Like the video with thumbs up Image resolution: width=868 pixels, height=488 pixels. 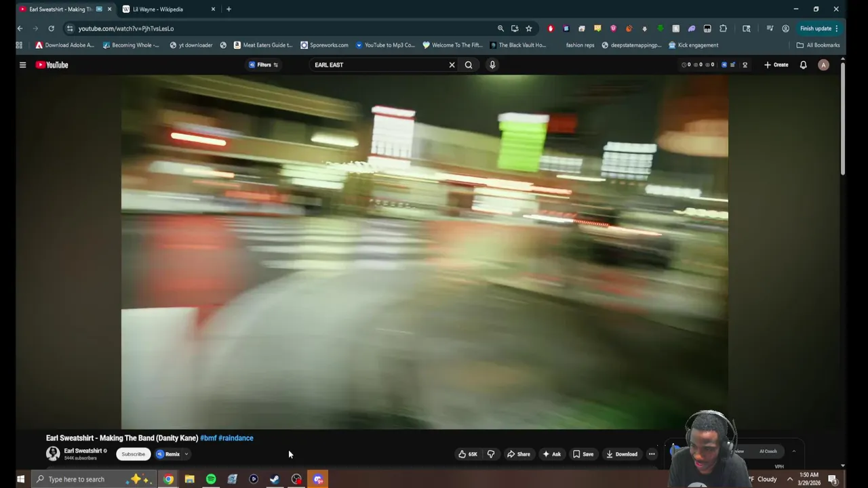coord(468,454)
